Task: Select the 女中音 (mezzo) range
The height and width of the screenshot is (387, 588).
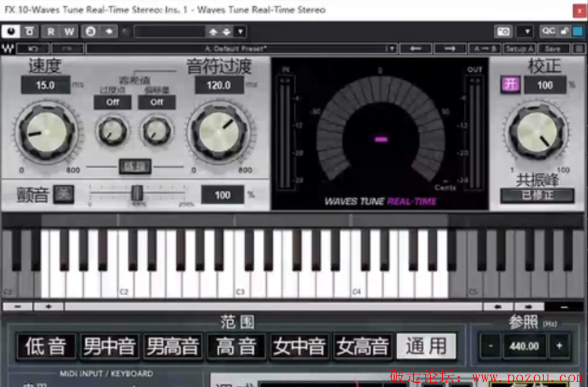Action: tap(299, 346)
